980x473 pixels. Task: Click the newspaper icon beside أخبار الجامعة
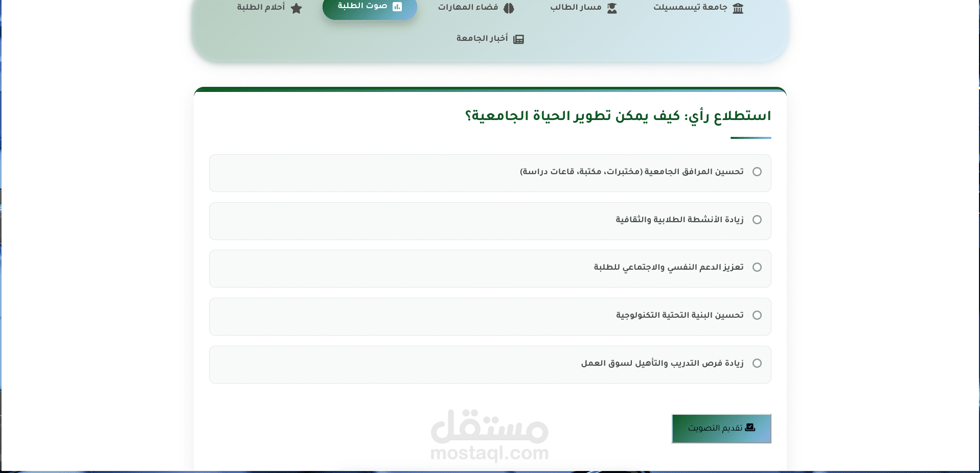click(x=518, y=39)
